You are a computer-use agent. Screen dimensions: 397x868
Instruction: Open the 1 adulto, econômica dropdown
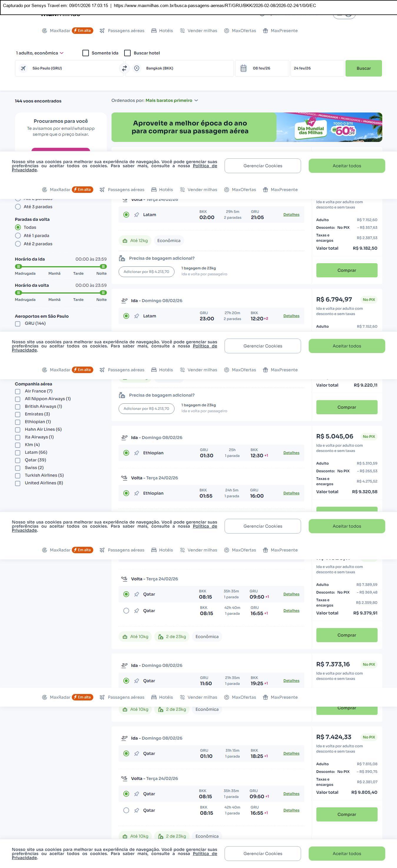click(40, 53)
